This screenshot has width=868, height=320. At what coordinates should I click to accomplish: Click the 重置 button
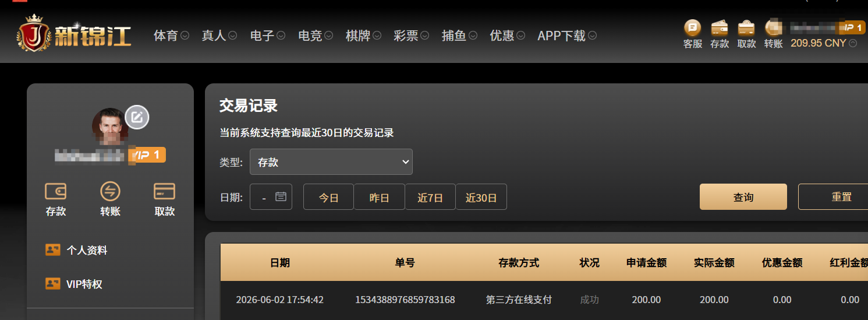(x=833, y=197)
